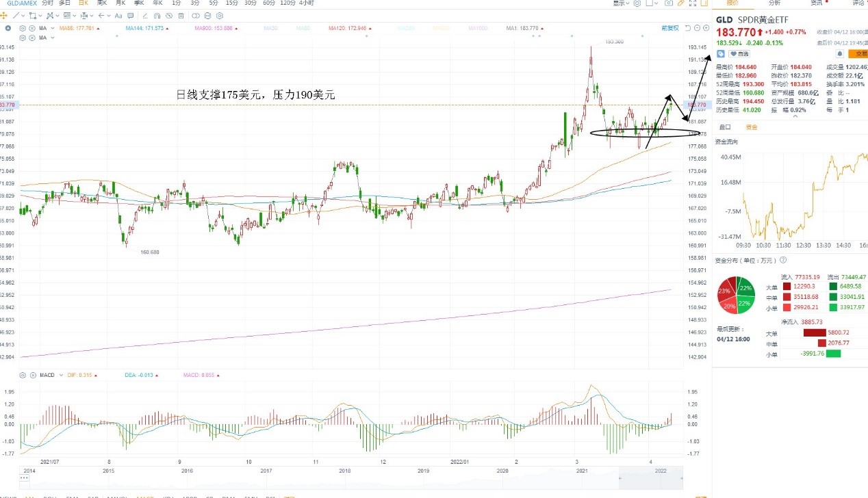868x498 pixels.
Task: Select the trend line drawing tool
Action: click(x=16, y=16)
